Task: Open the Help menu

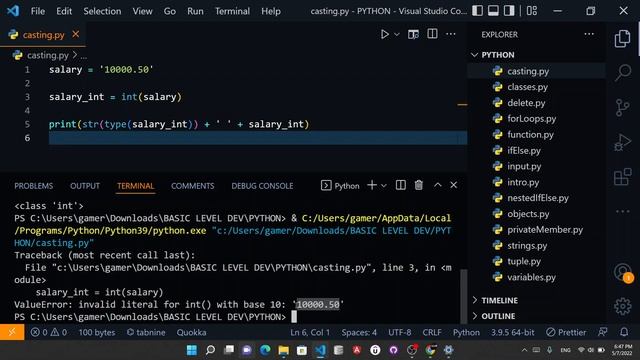Action: [271, 11]
